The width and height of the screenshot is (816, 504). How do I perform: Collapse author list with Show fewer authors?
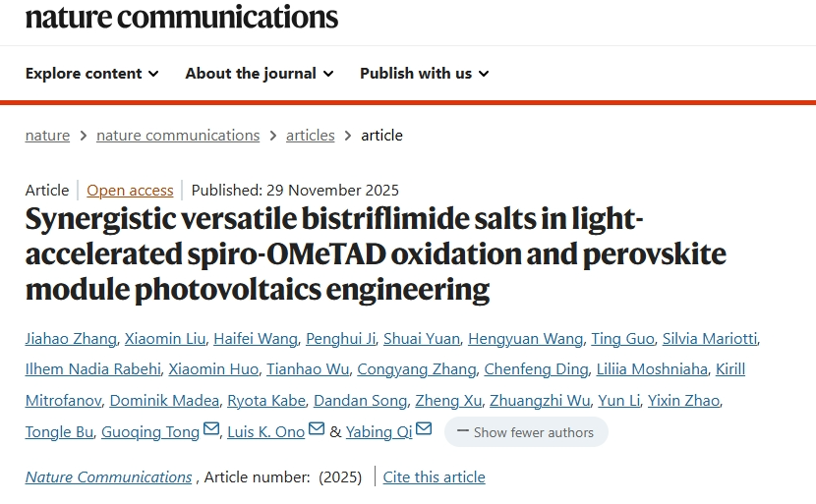526,432
